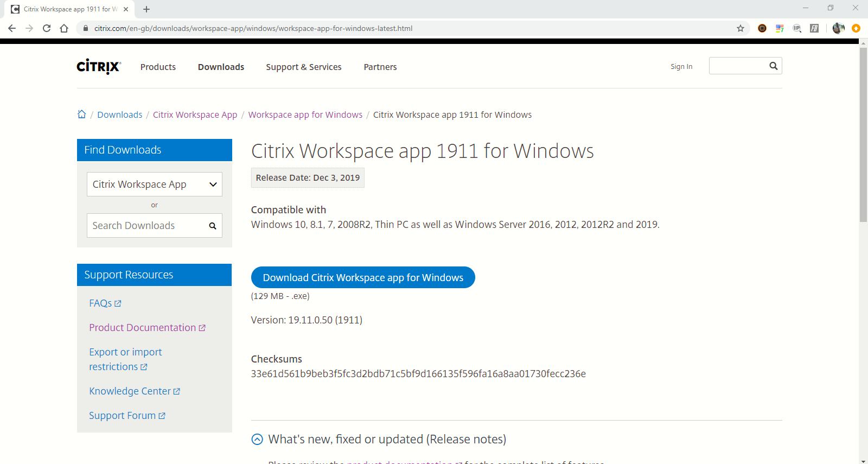Open the Support & Services menu
The width and height of the screenshot is (868, 464).
point(304,67)
